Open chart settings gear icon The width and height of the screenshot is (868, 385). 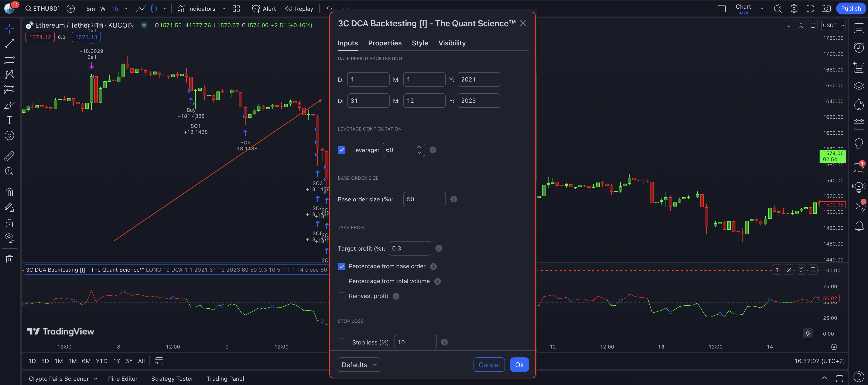[794, 9]
